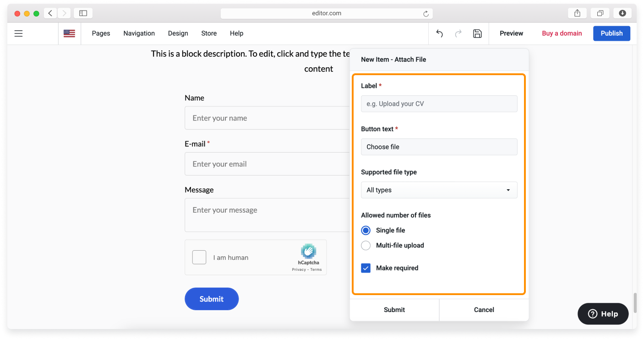Open the Design menu
Viewport: 644px width, 340px height.
pyautogui.click(x=178, y=33)
